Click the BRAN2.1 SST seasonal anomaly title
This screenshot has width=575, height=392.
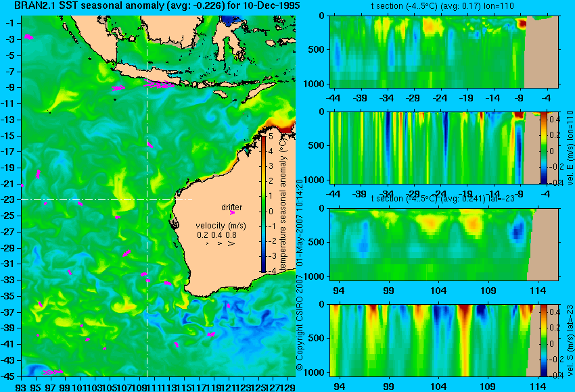tap(157, 5)
